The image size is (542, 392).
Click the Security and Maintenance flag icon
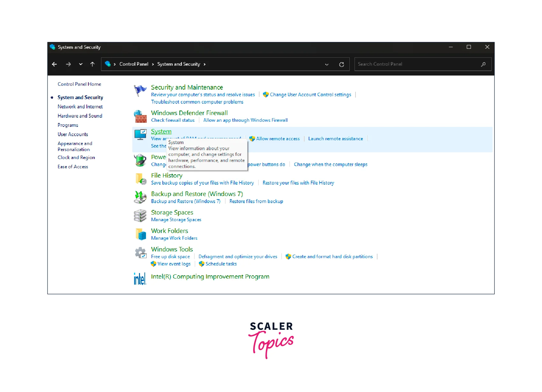pos(140,91)
